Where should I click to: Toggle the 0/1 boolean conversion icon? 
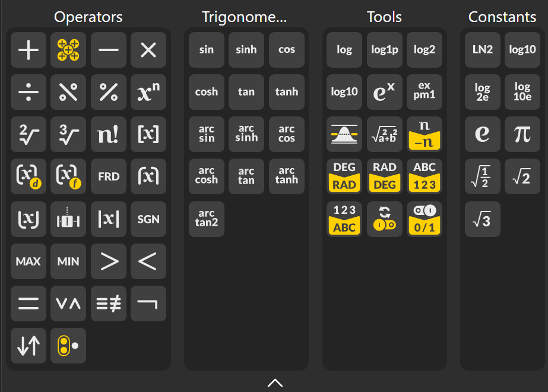(425, 219)
